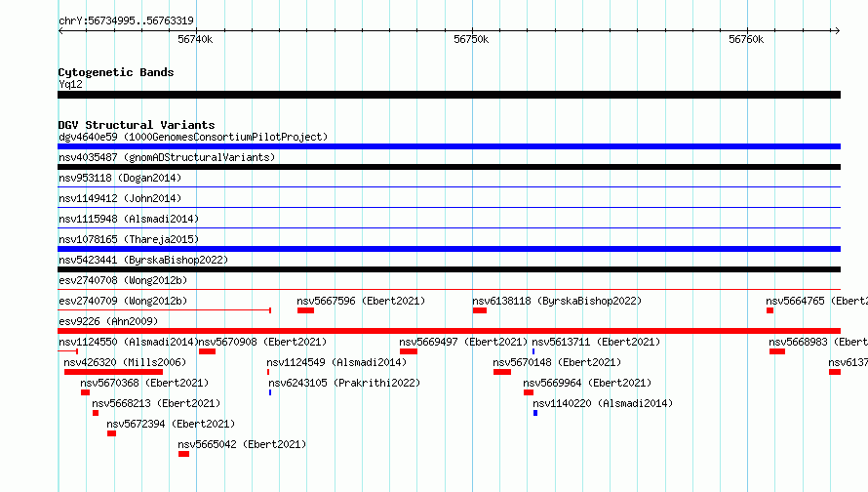Click the red nsv426320 variant bar
The height and width of the screenshot is (492, 868).
point(113,372)
